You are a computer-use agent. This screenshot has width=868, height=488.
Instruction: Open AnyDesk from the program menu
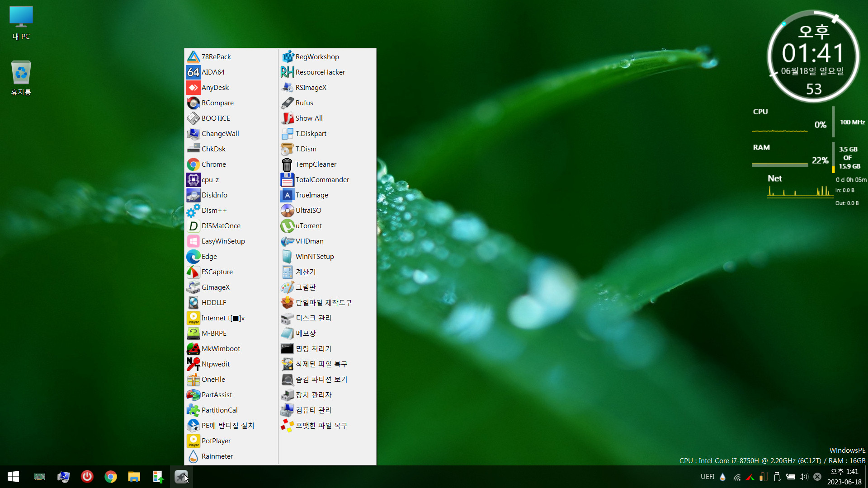231,88
